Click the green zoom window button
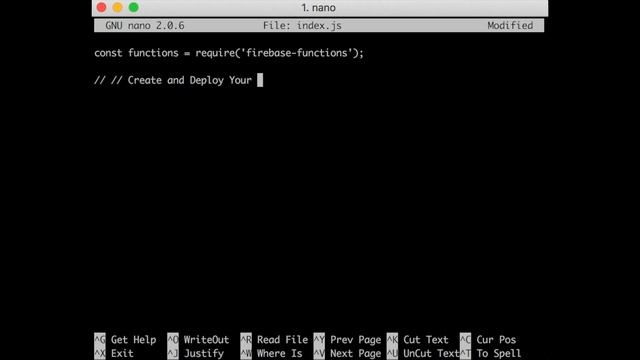Screen dimensions: 640x360 (x=133, y=7)
